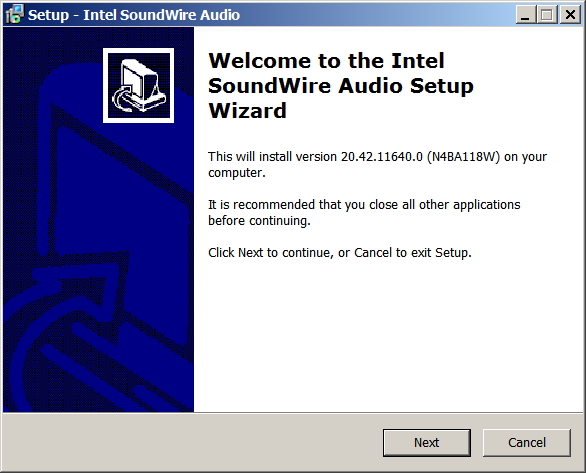This screenshot has width=586, height=473.
Task: Click the installer icon in the title bar
Action: pos(15,15)
